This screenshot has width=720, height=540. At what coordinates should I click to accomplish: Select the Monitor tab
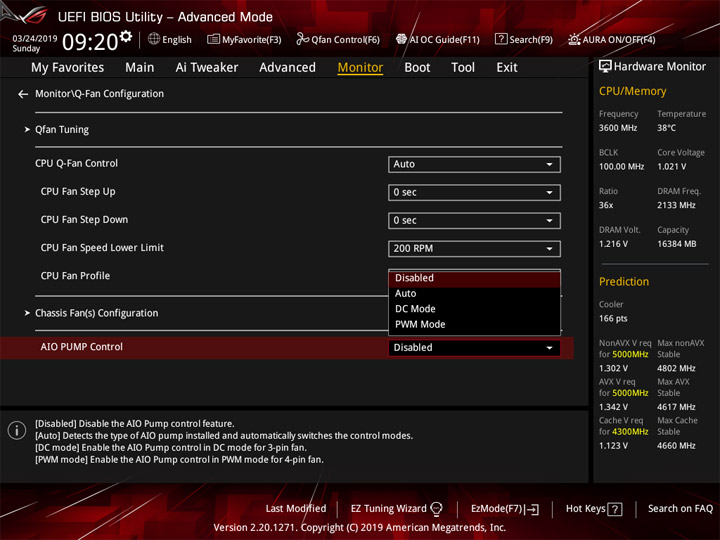(x=360, y=68)
